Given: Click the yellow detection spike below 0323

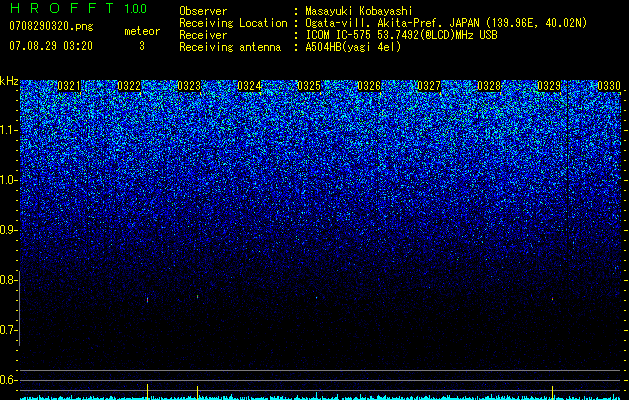Looking at the screenshot, I should point(197,392).
